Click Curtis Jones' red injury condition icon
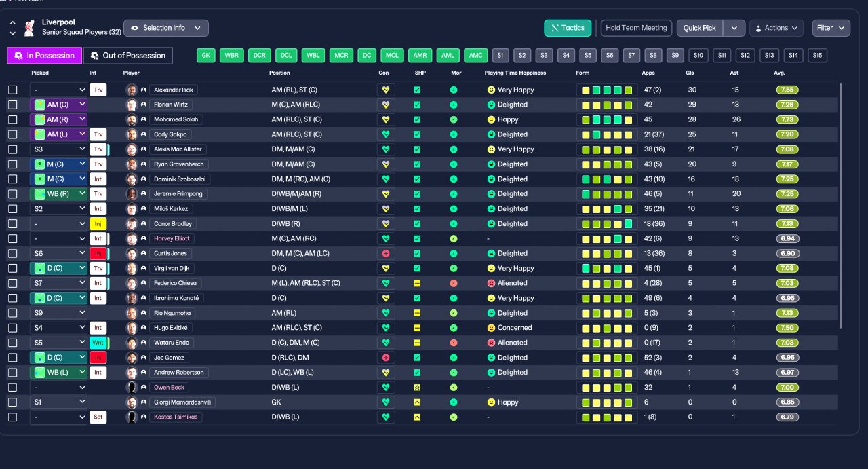The width and height of the screenshot is (868, 469). (386, 253)
